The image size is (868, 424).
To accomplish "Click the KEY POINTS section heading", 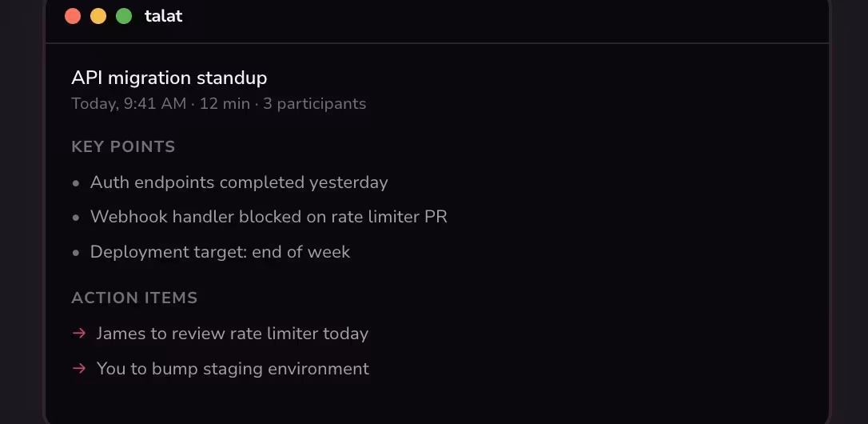I will 123,146.
